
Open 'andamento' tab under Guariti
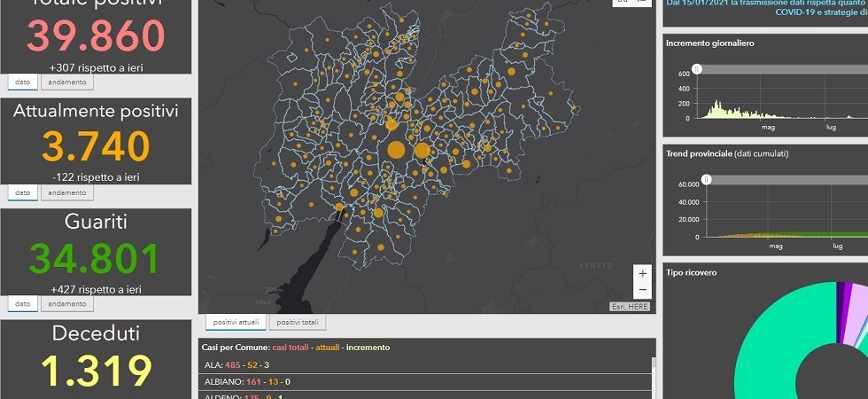(x=67, y=303)
